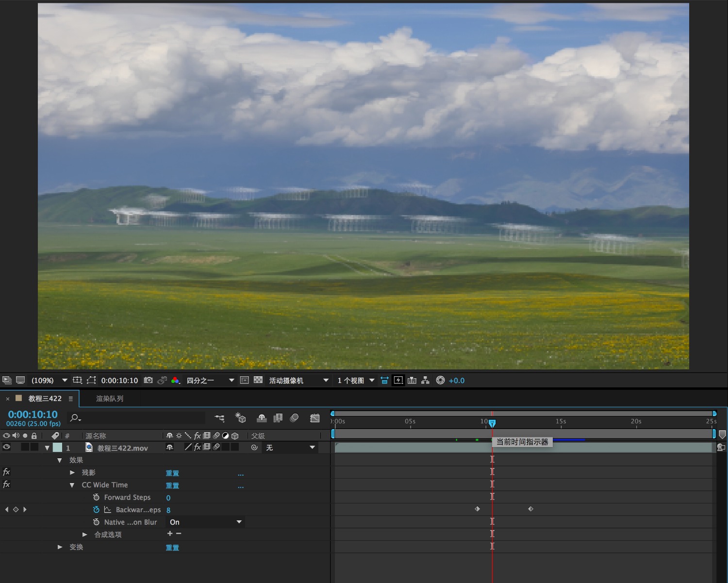
Task: Reset the 残影 effect via 重置
Action: click(172, 473)
